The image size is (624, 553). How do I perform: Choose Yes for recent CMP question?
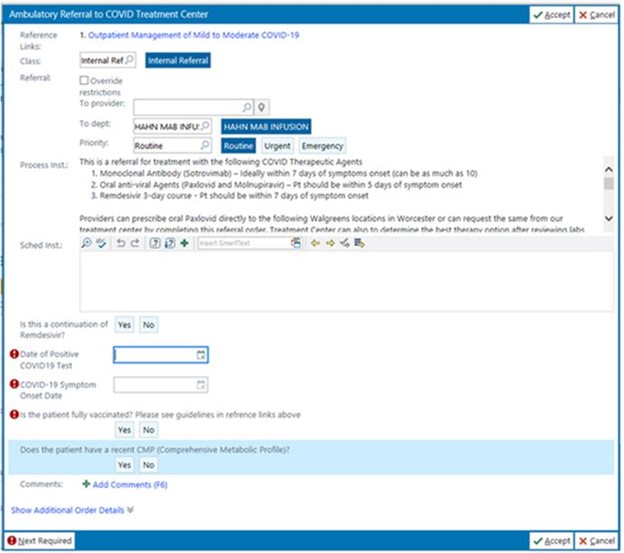pyautogui.click(x=124, y=465)
